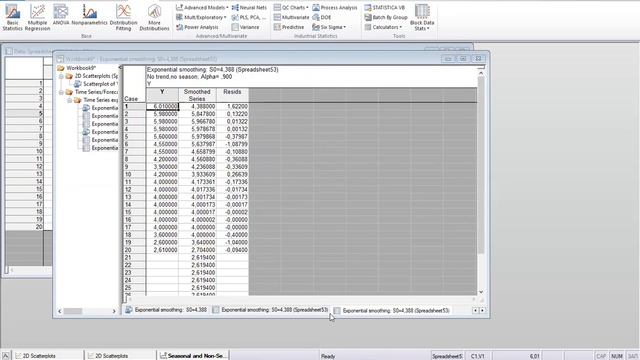The height and width of the screenshot is (360, 640).
Task: Click Smoothed Series column header
Action: tap(197, 95)
